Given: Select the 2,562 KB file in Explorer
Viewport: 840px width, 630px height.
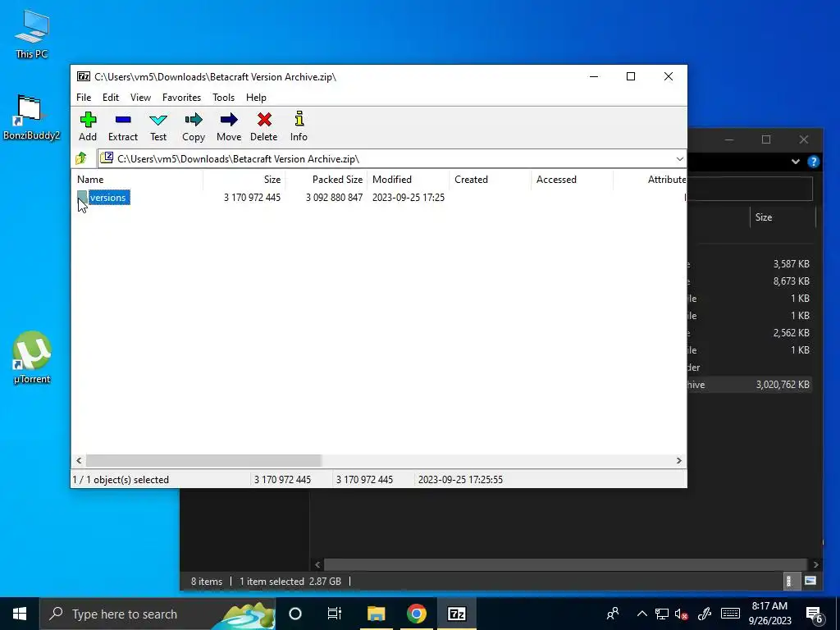Looking at the screenshot, I should pos(750,333).
